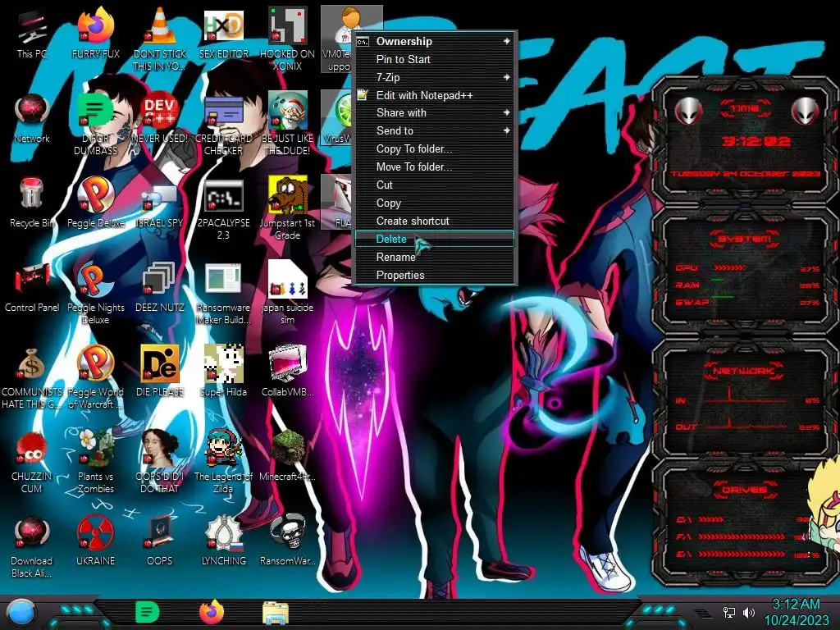Select the CHUZZIN CUM red fuzzy icon
Image resolution: width=840 pixels, height=630 pixels.
coord(32,463)
